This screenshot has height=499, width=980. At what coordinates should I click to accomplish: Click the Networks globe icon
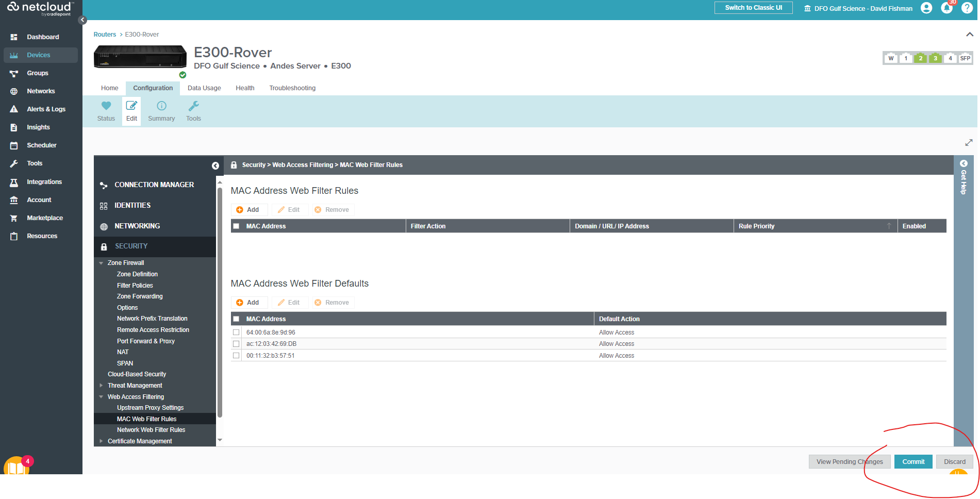[14, 91]
